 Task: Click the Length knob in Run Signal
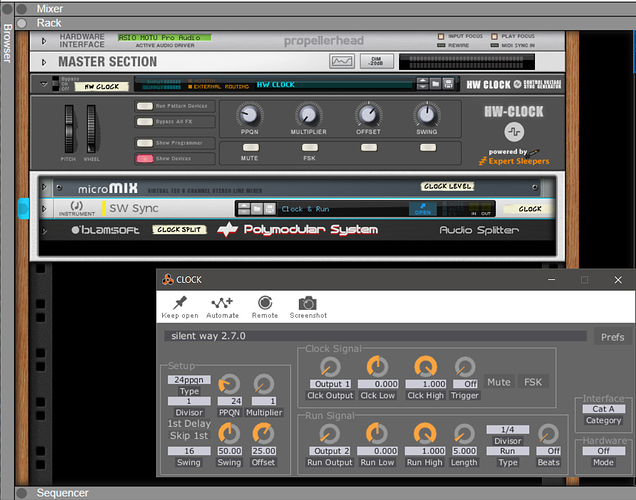click(x=464, y=433)
